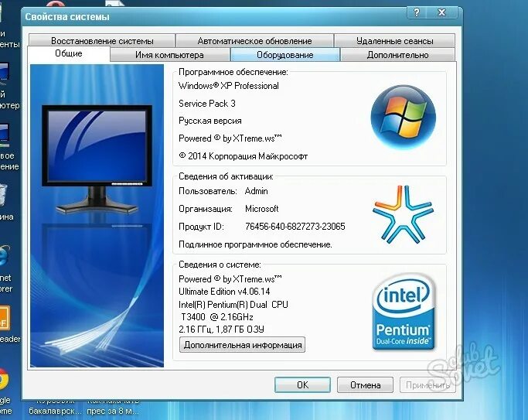
Task: Click the Intel(R) Pentium(R) Dual CPU line
Action: tap(233, 305)
